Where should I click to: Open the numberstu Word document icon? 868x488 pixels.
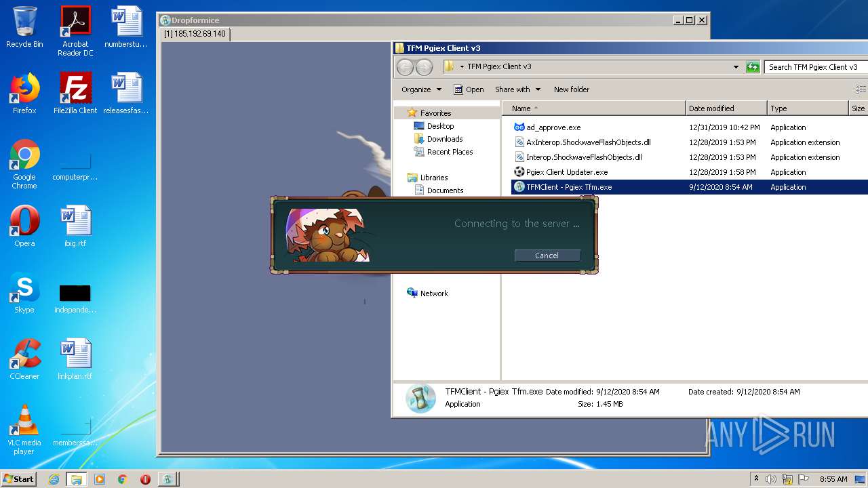[x=126, y=26]
